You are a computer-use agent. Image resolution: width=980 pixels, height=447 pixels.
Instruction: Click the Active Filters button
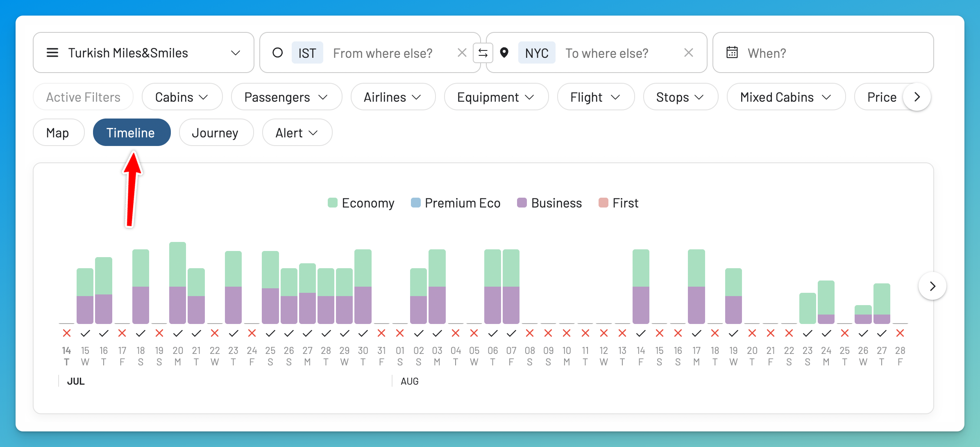point(83,97)
